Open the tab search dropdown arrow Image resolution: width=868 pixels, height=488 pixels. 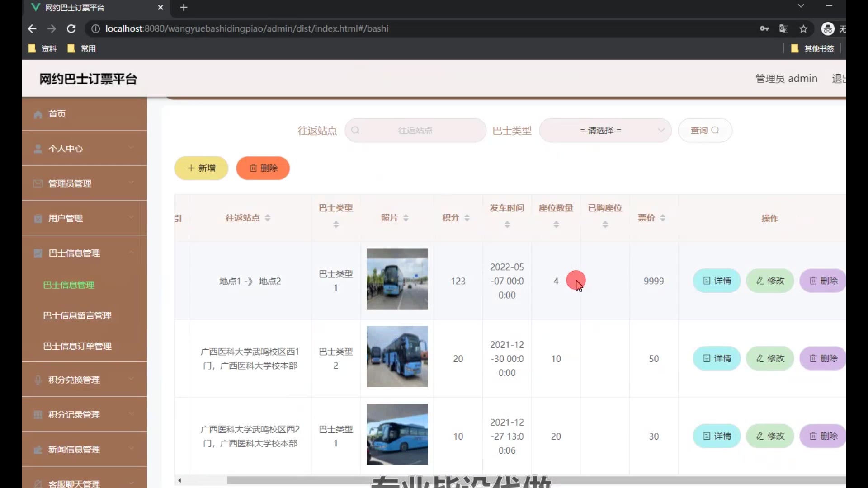tap(801, 6)
